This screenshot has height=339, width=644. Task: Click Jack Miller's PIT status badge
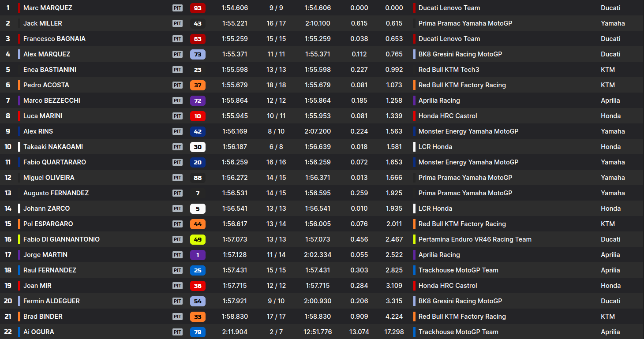(x=177, y=23)
